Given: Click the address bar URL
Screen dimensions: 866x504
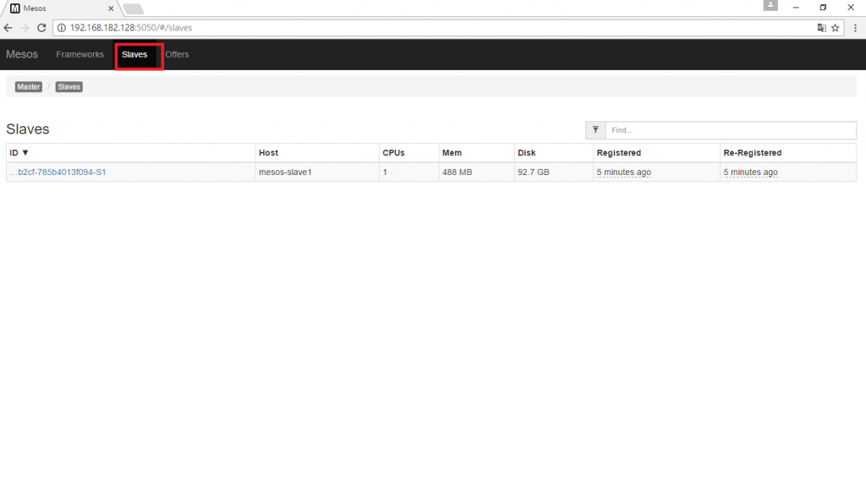Looking at the screenshot, I should tap(131, 28).
